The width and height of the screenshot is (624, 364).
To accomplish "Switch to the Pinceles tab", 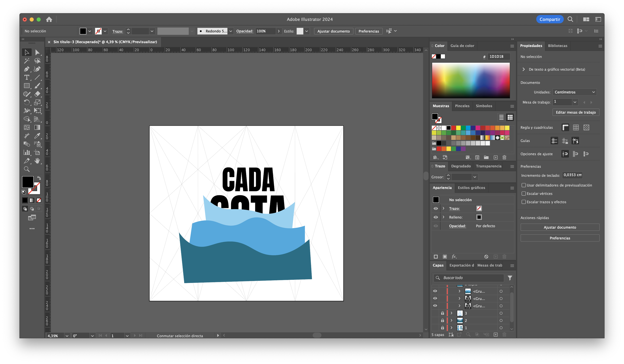I will (x=462, y=106).
